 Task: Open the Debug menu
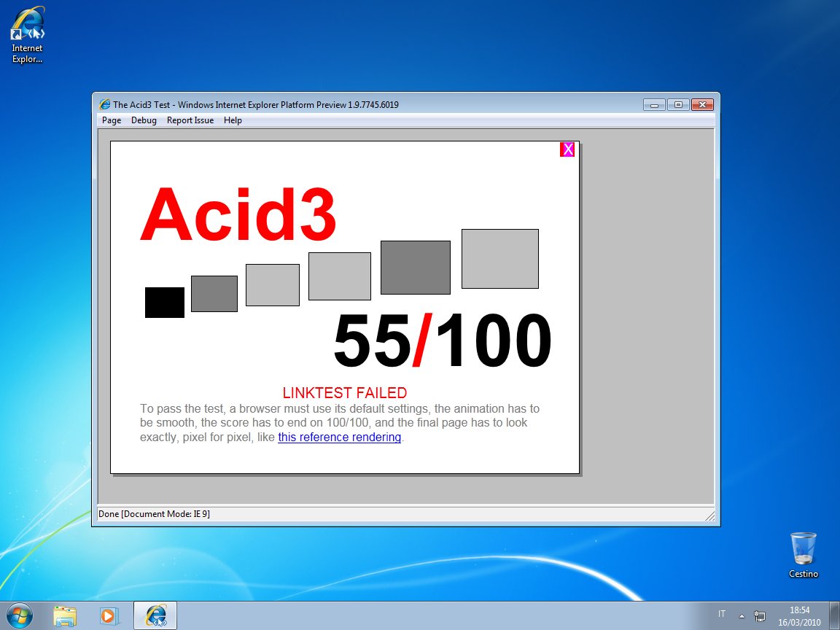(144, 120)
